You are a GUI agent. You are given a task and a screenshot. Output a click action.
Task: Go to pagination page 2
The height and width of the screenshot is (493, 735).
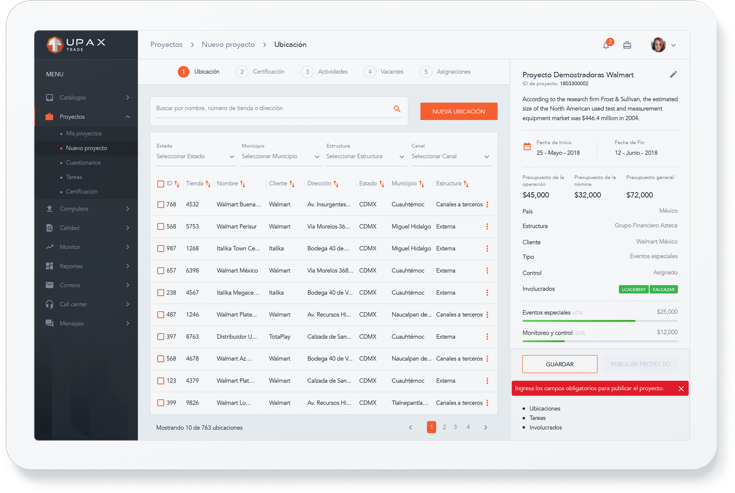pyautogui.click(x=444, y=427)
